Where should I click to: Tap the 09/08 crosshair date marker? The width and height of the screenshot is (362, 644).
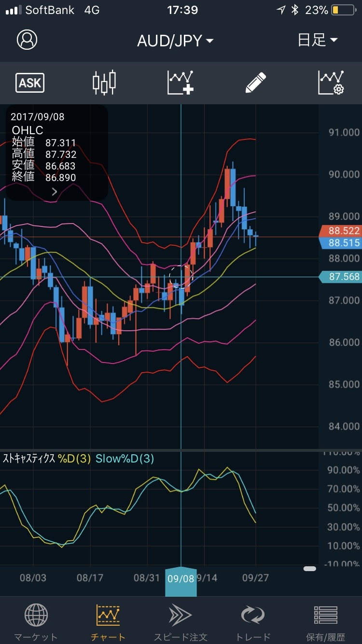coord(181,581)
